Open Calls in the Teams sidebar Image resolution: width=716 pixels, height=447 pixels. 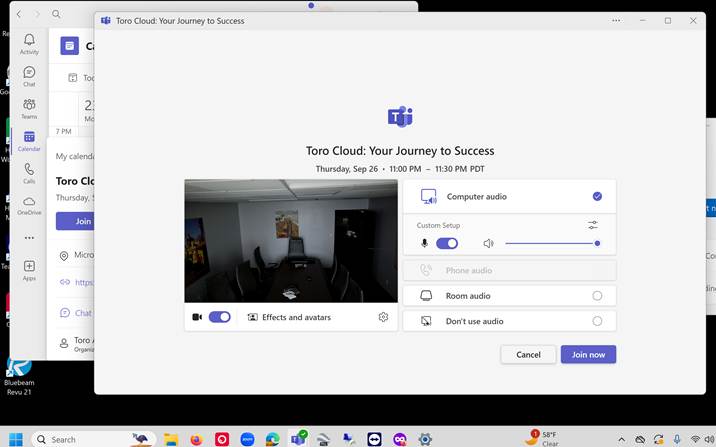29,174
